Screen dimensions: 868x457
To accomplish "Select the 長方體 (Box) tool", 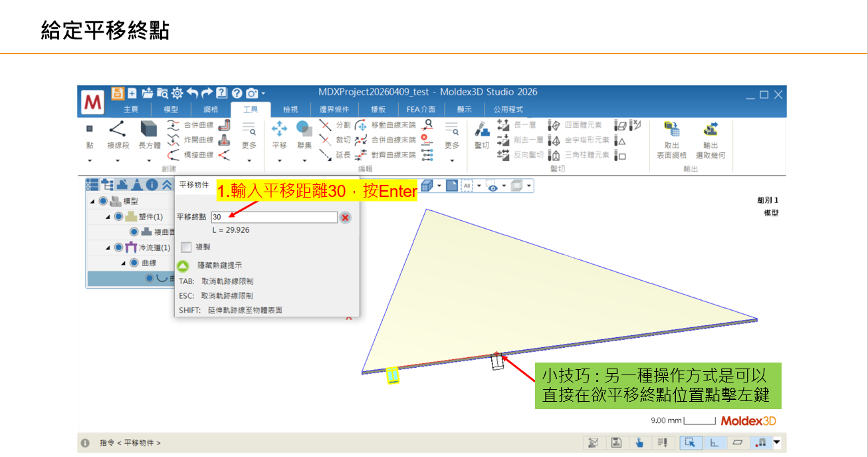I will 149,136.
